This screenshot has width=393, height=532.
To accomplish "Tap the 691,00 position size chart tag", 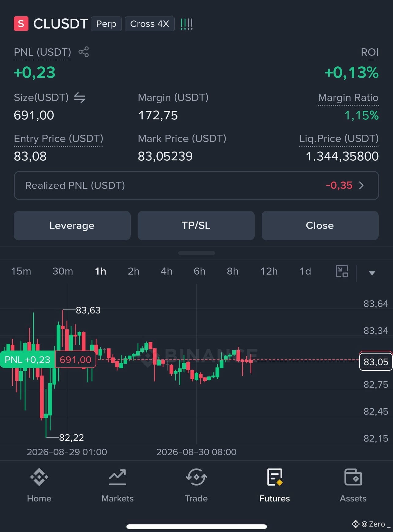I will pos(76,360).
